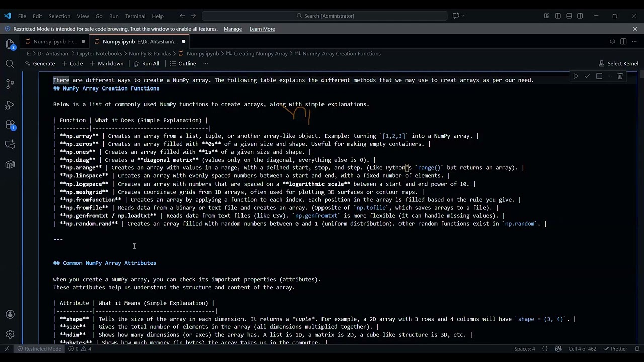Open the View menu
The height and width of the screenshot is (362, 644).
tap(83, 16)
